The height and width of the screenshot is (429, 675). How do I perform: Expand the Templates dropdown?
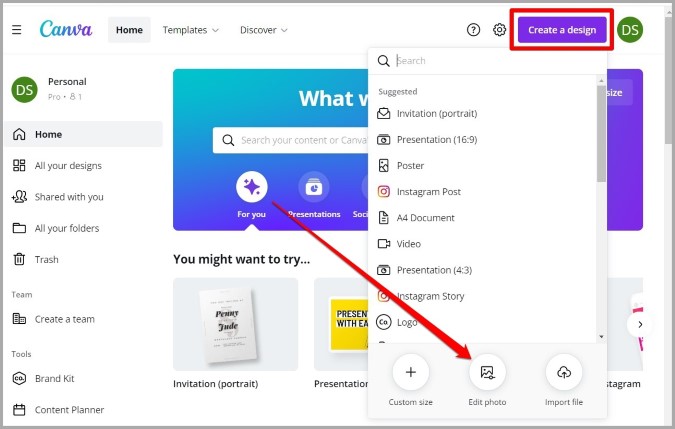pyautogui.click(x=190, y=30)
